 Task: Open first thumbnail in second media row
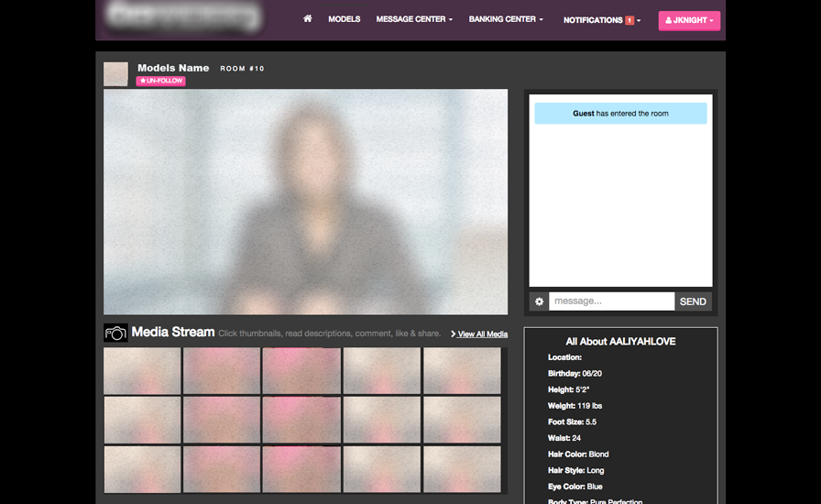tap(142, 421)
